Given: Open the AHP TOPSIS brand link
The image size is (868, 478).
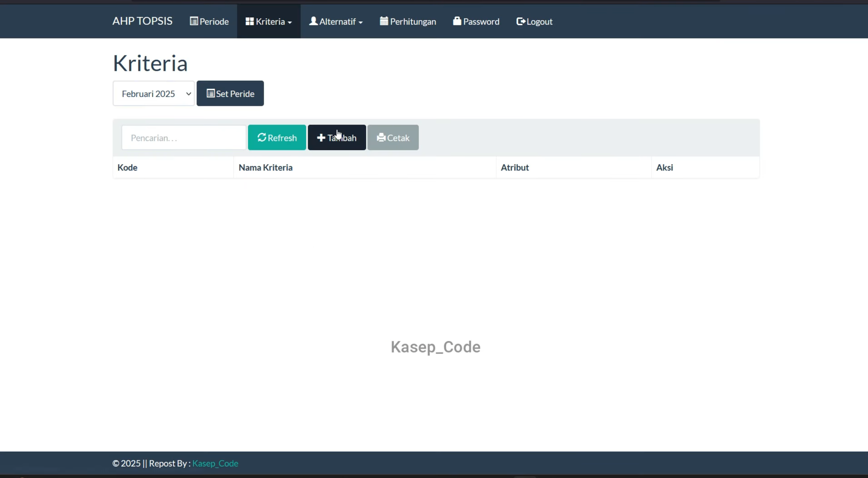Looking at the screenshot, I should [x=142, y=21].
